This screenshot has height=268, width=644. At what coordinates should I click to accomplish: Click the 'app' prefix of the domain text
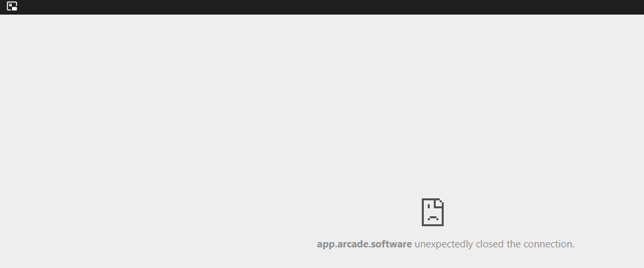(x=326, y=245)
